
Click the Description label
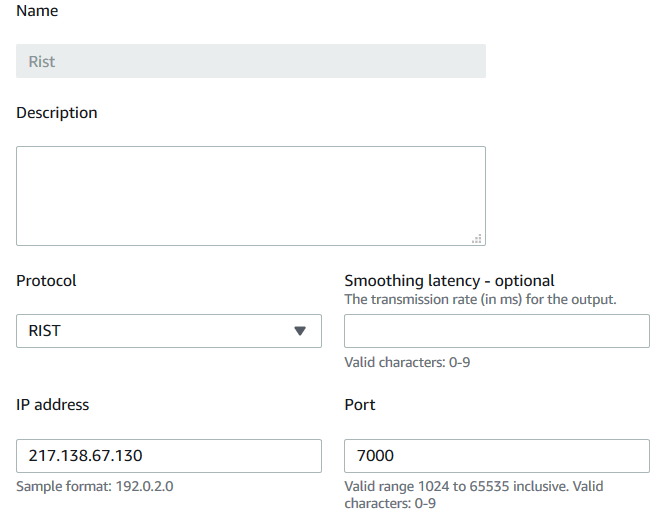[56, 113]
